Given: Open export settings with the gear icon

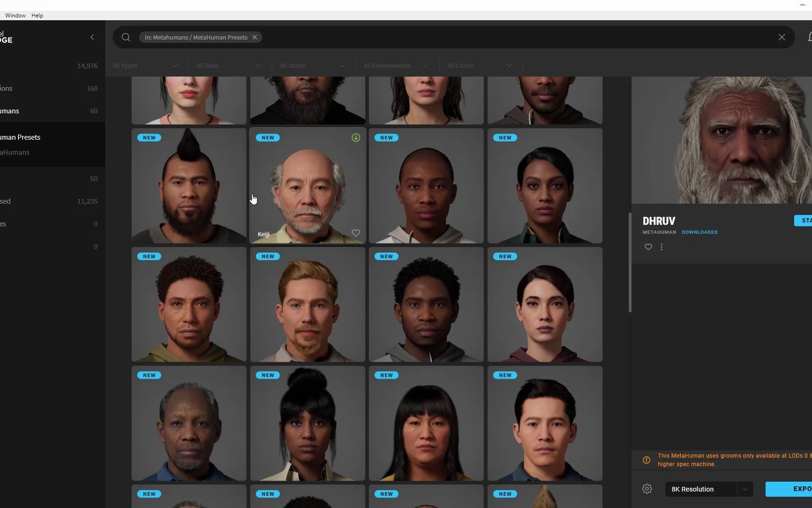Looking at the screenshot, I should (x=647, y=489).
